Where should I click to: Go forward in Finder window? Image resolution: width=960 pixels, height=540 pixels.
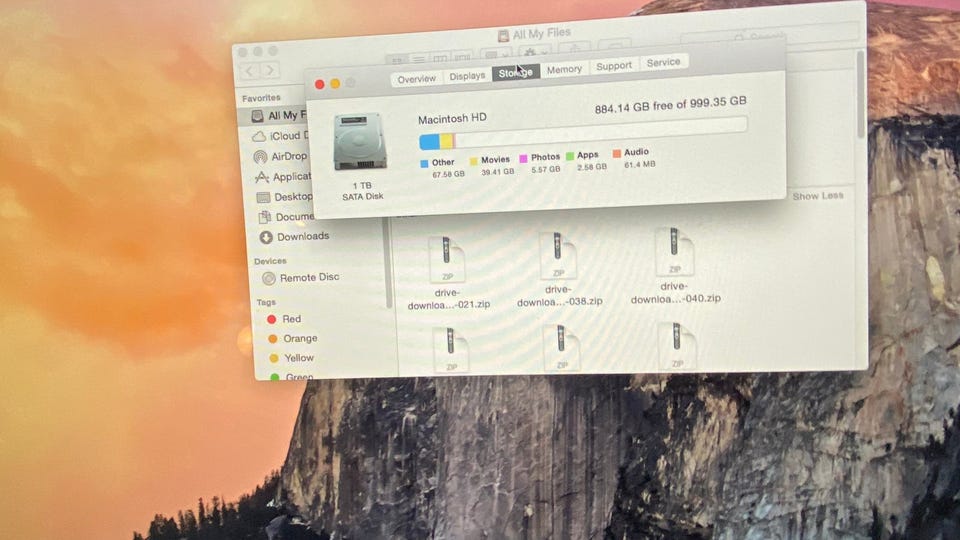pos(269,70)
